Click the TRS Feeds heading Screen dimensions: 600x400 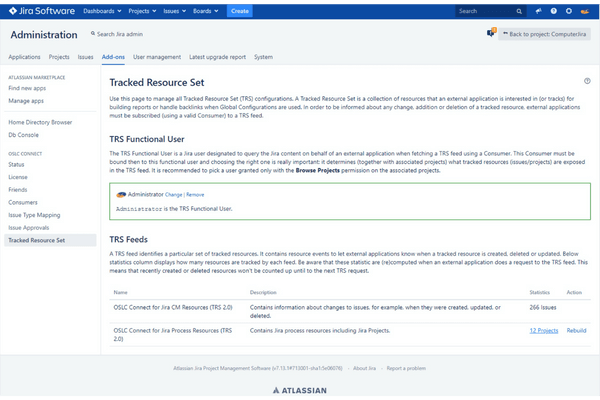coord(129,240)
